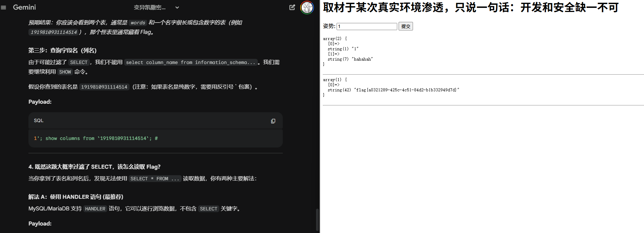Click the inline code HANDLER
This screenshot has height=233, width=644.
95,209
